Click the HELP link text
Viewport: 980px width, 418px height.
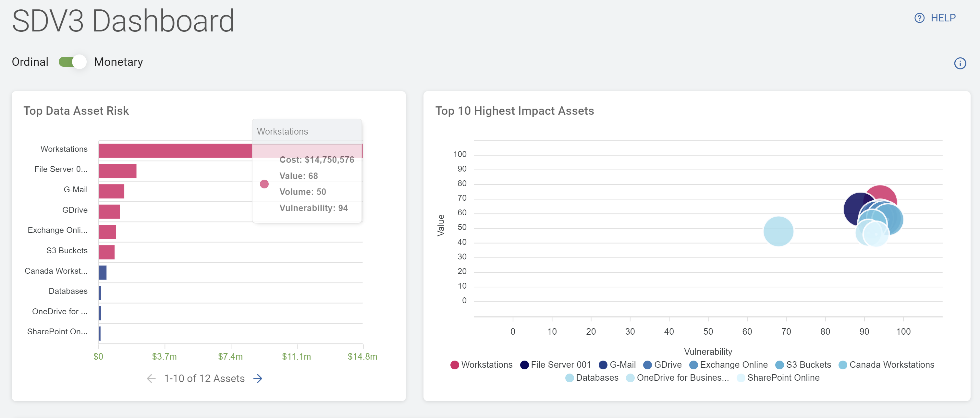tap(943, 18)
